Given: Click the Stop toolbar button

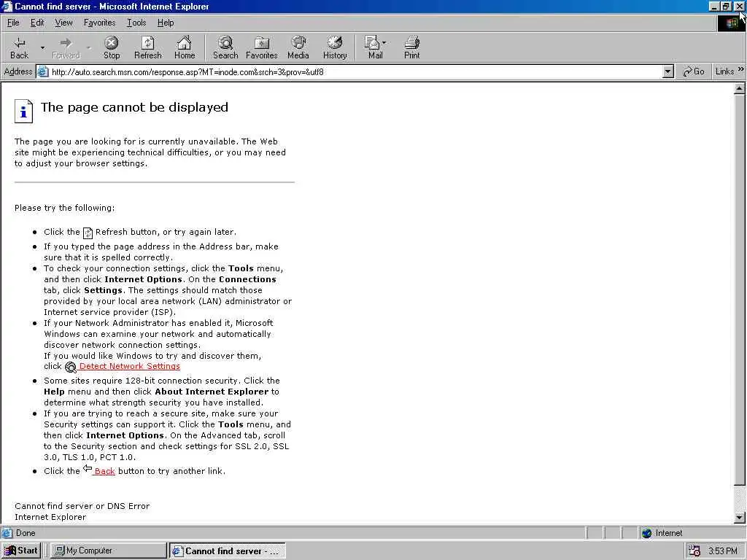Looking at the screenshot, I should click(x=112, y=47).
